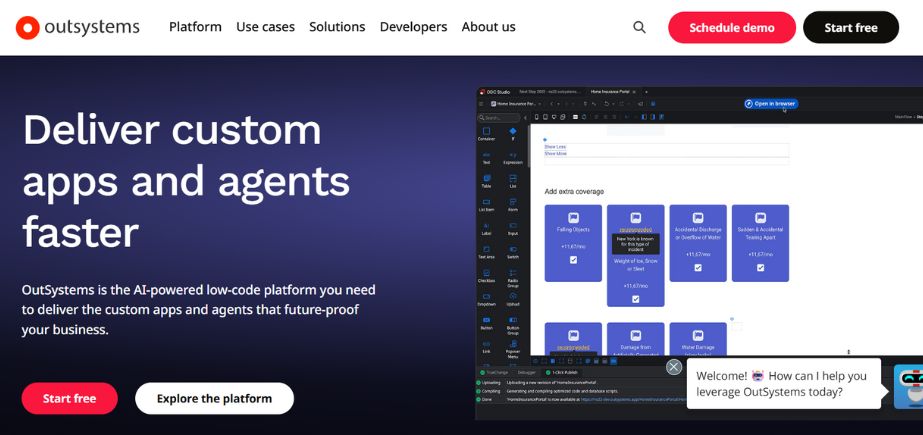Viewport: 923px width, 435px height.
Task: Select the List widget in the toolbox
Action: coord(513,181)
